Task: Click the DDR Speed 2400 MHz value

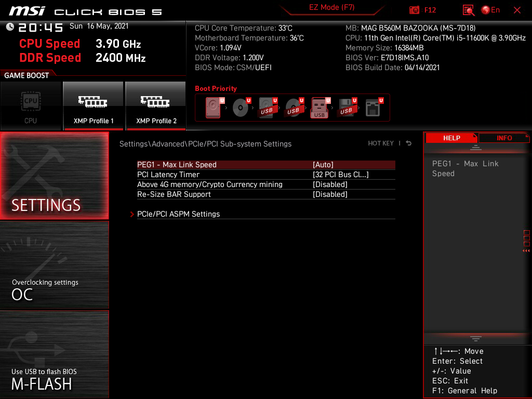Action: pos(121,58)
